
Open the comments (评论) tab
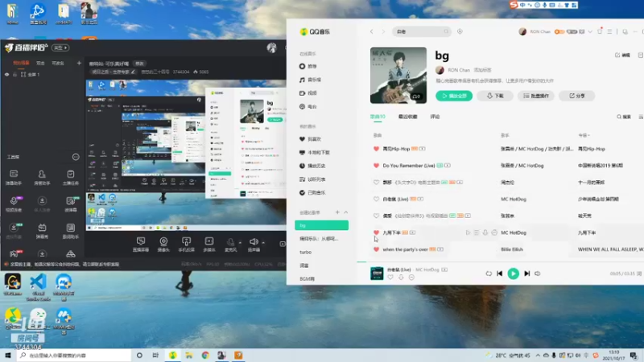pos(435,117)
